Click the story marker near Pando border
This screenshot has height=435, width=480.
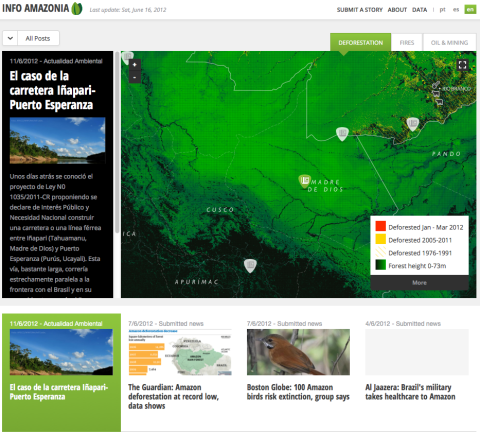413,124
